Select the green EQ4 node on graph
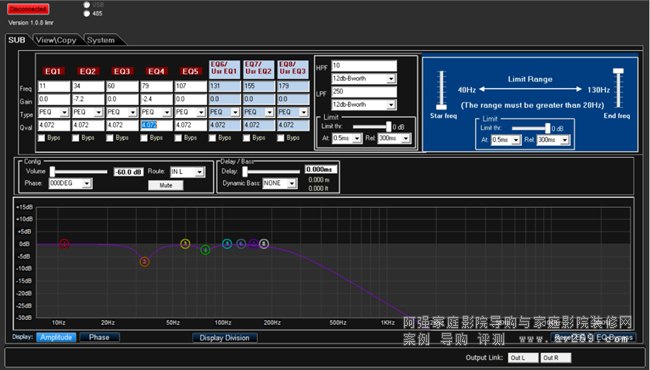This screenshot has height=370, width=650. point(205,249)
